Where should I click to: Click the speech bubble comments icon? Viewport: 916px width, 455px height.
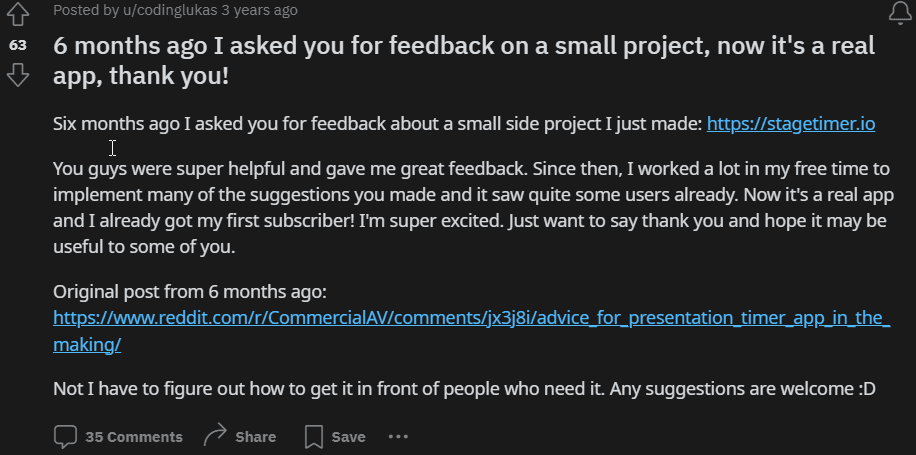pyautogui.click(x=65, y=437)
